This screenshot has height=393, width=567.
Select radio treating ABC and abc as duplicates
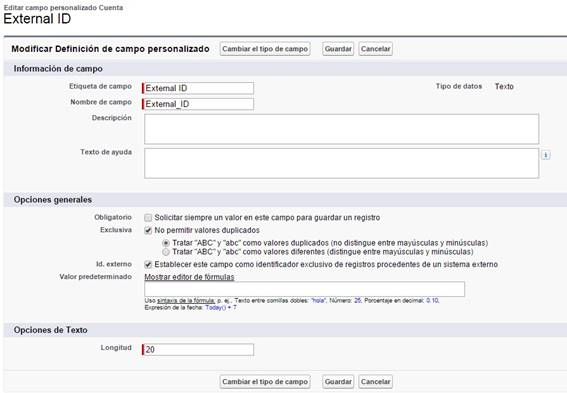(166, 243)
